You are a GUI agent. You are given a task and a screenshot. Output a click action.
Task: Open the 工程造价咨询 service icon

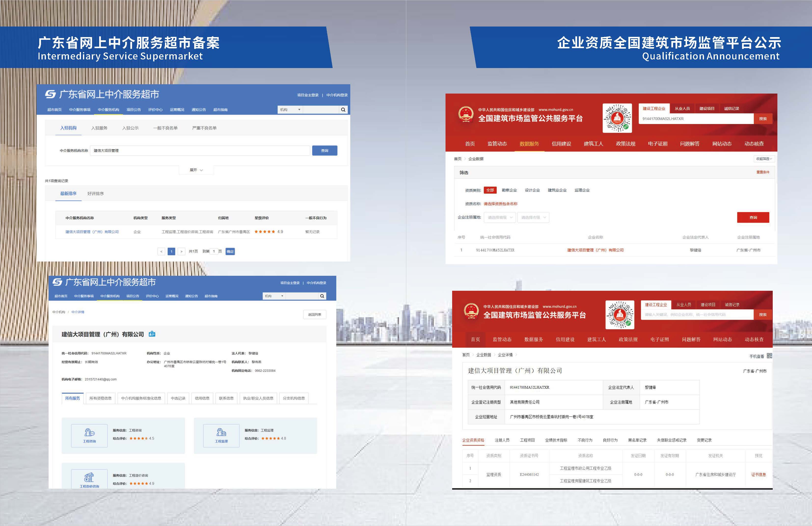tap(89, 479)
